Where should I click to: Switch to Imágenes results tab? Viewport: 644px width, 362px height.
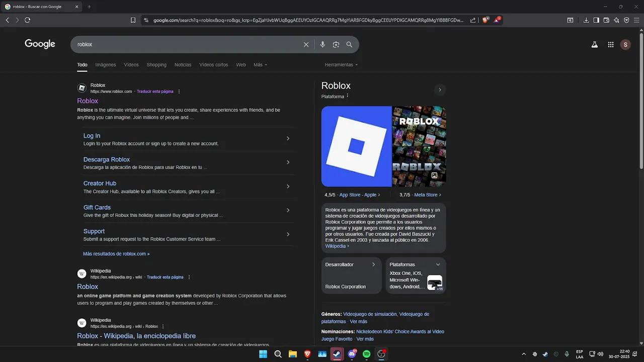(x=106, y=65)
